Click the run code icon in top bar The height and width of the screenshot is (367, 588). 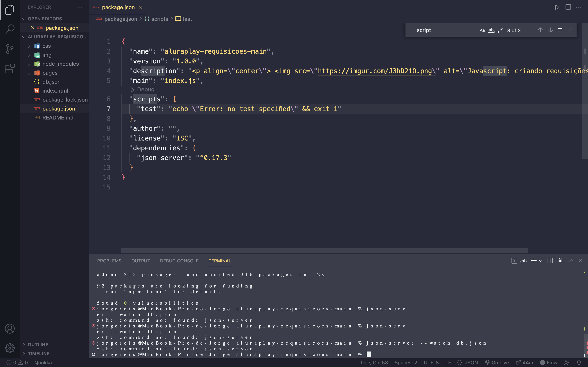coord(557,7)
